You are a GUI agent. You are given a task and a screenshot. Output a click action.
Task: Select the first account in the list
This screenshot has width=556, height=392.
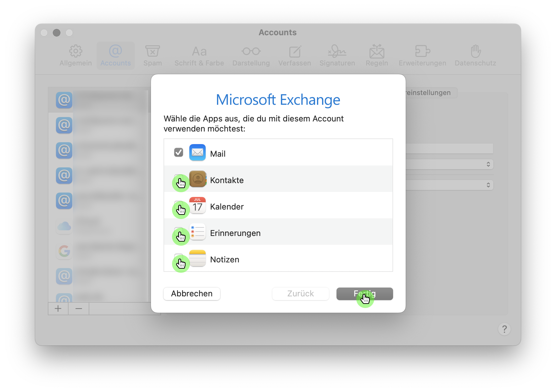[x=99, y=100]
